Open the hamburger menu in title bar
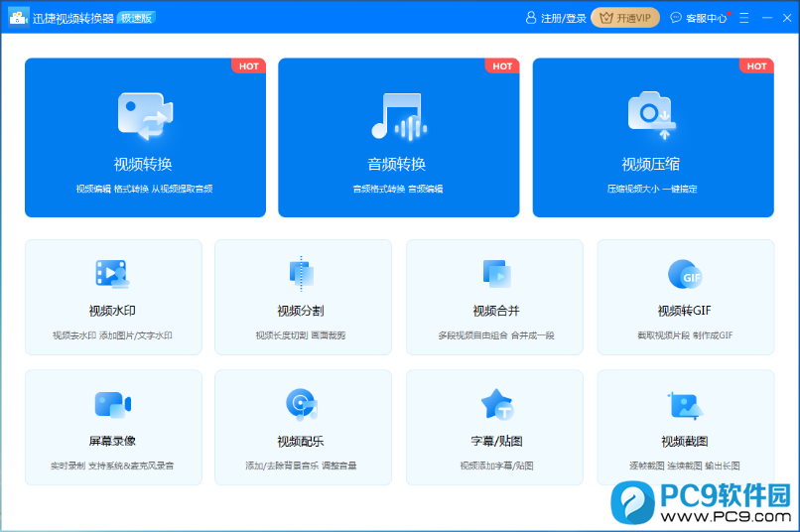This screenshot has width=800, height=532. [x=743, y=18]
